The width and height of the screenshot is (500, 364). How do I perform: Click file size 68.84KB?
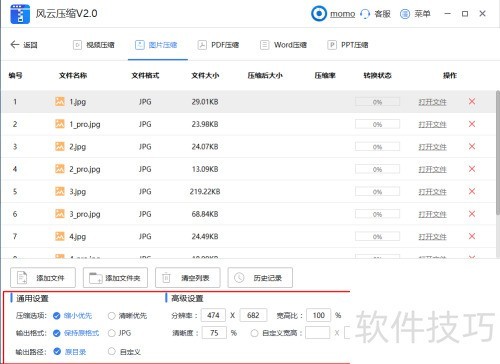pyautogui.click(x=205, y=214)
